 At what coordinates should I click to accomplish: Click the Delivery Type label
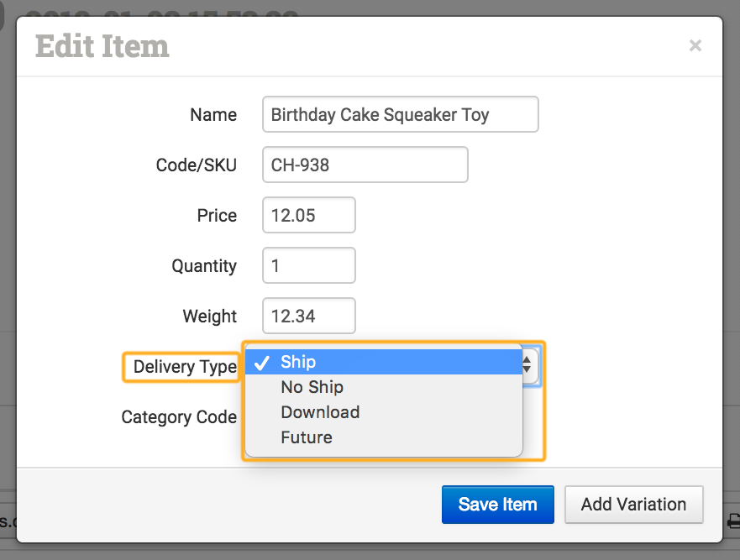185,367
